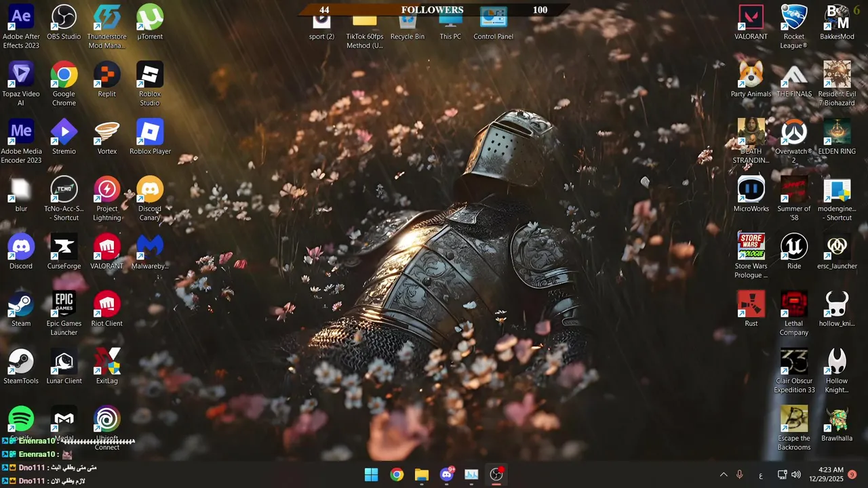Launch Steam from the desktop

tap(21, 310)
